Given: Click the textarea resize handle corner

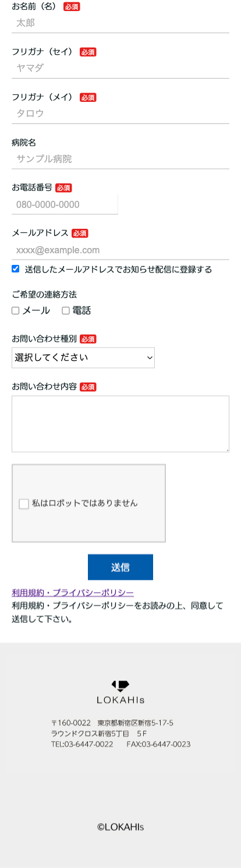Looking at the screenshot, I should (226, 449).
